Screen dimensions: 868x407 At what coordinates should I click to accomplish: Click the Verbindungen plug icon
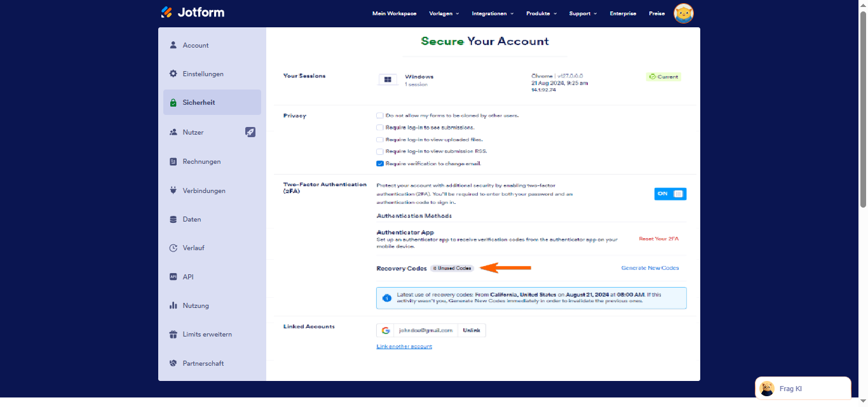coord(173,190)
